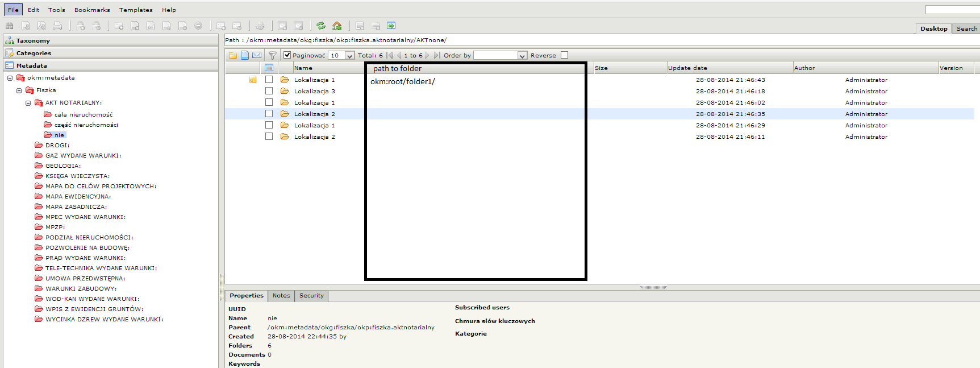
Task: Click the Remove subscription toolbar icon
Action: 298,26
